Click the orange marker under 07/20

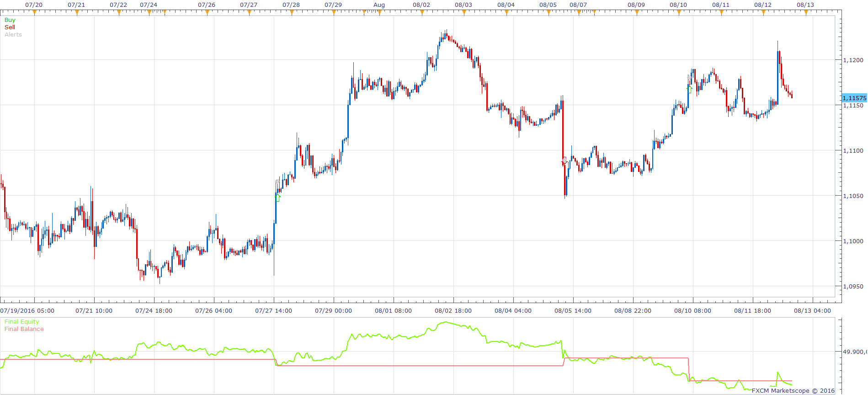34,12
